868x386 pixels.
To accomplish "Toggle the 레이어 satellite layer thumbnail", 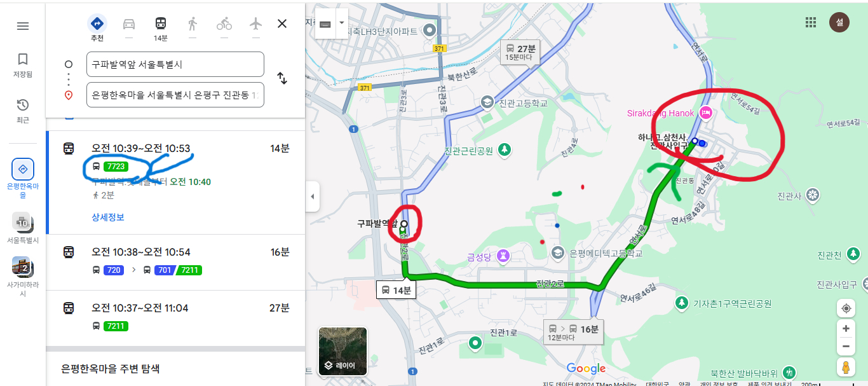I will pos(342,351).
